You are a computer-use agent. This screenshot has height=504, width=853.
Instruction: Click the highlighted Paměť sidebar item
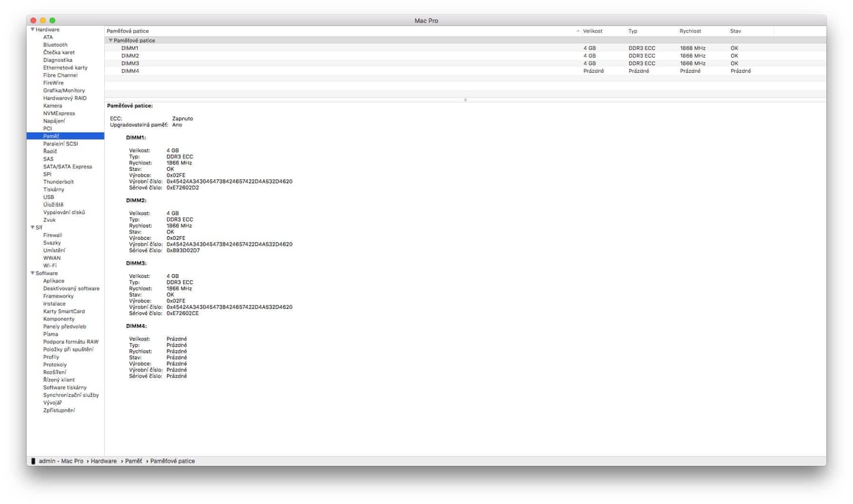pyautogui.click(x=65, y=136)
